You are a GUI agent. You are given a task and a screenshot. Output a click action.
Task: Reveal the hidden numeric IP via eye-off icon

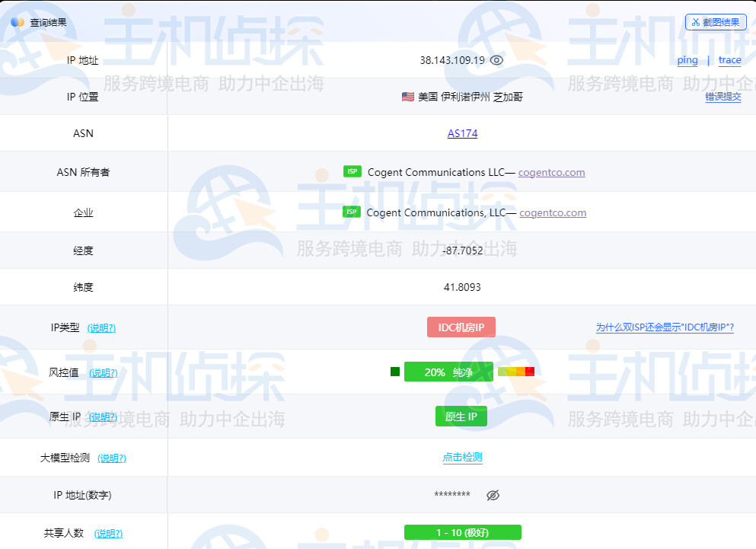click(493, 495)
